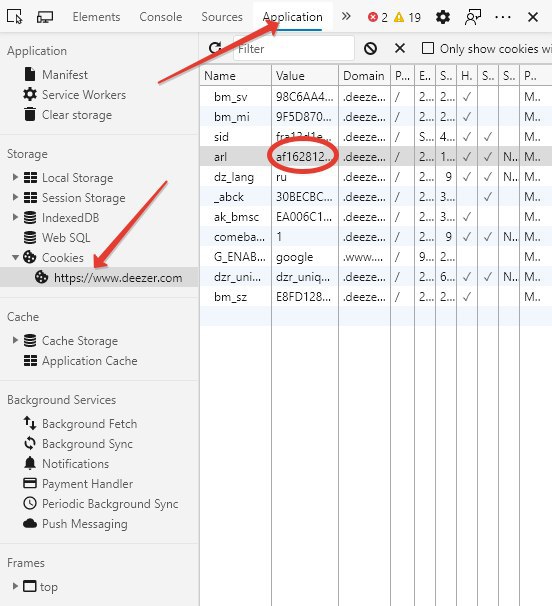Select the G_ENAB... cookie row
This screenshot has height=606, width=552.
pyautogui.click(x=376, y=257)
